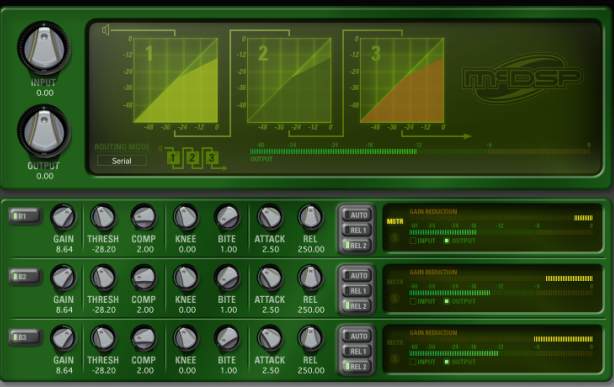
Task: Click the B3 ATTACK knob
Action: click(270, 338)
